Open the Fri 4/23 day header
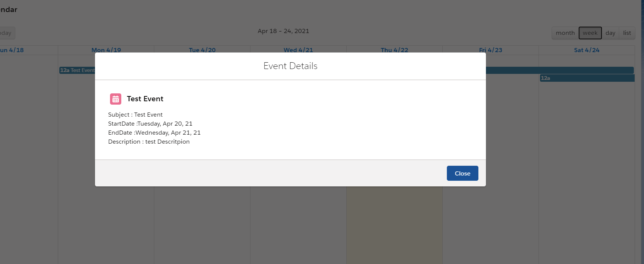 click(490, 50)
